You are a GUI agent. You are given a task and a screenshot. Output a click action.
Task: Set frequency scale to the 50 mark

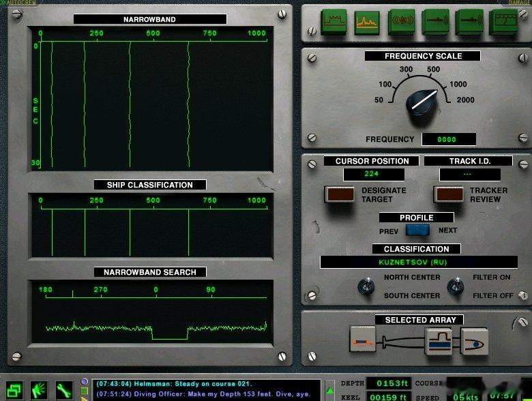(379, 100)
